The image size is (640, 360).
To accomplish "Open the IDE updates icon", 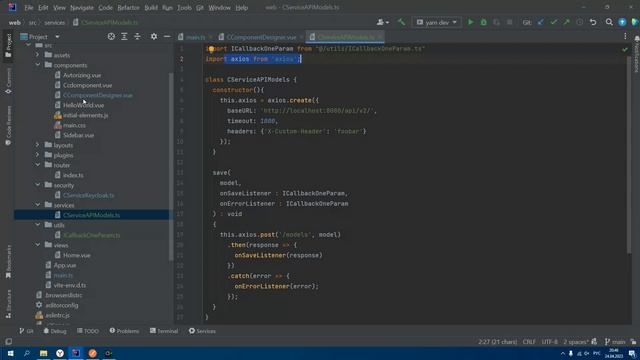I will pyautogui.click(x=622, y=22).
